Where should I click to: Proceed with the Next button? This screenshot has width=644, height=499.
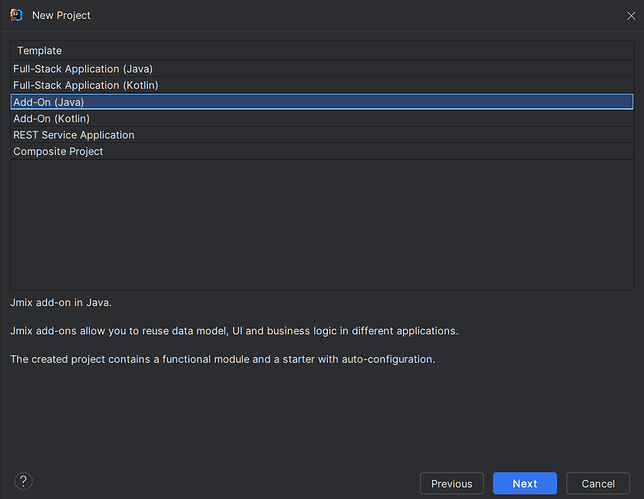pyautogui.click(x=524, y=483)
